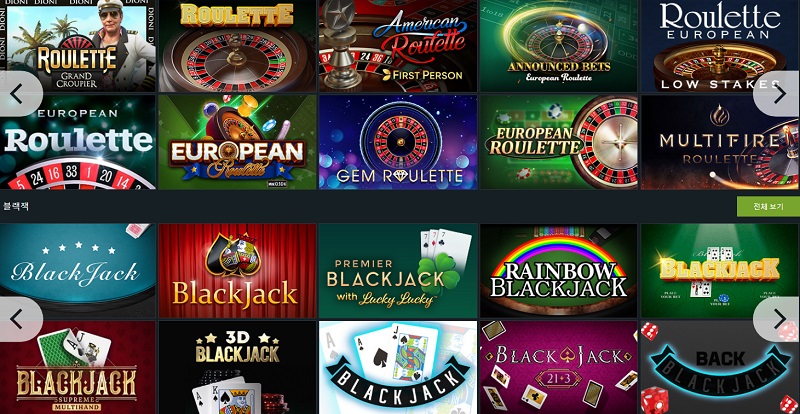The height and width of the screenshot is (414, 800).
Task: Go to previous roulette games with left arrow
Action: (19, 94)
